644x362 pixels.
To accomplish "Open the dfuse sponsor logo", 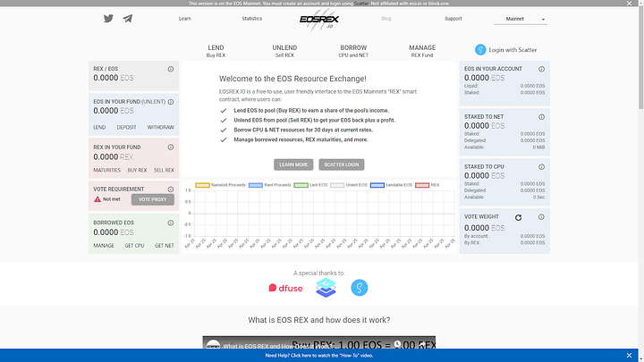I will (286, 288).
